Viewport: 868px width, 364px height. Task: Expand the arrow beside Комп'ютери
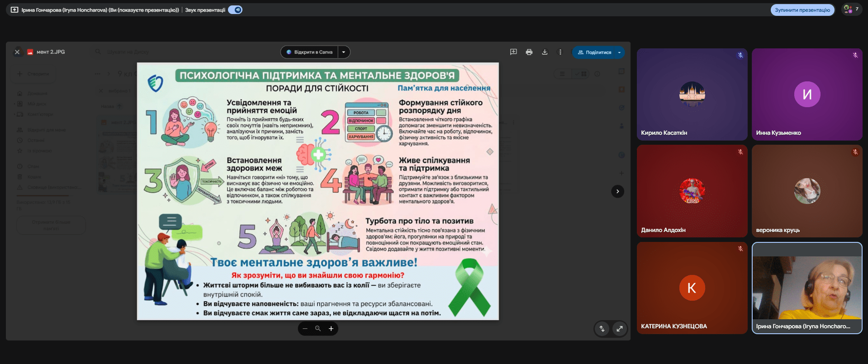15,114
